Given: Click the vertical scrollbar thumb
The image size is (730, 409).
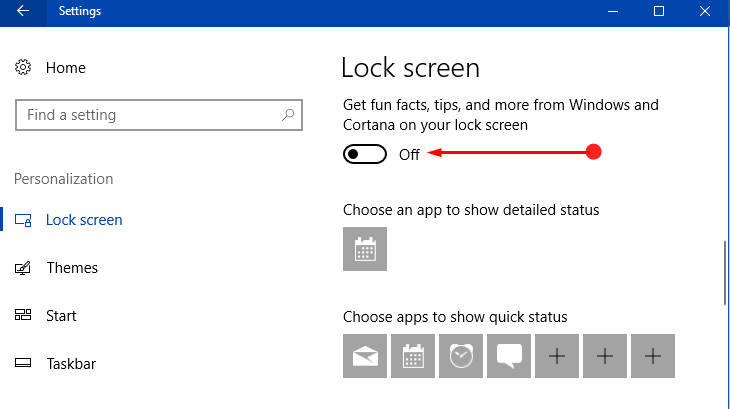Looking at the screenshot, I should (725, 273).
